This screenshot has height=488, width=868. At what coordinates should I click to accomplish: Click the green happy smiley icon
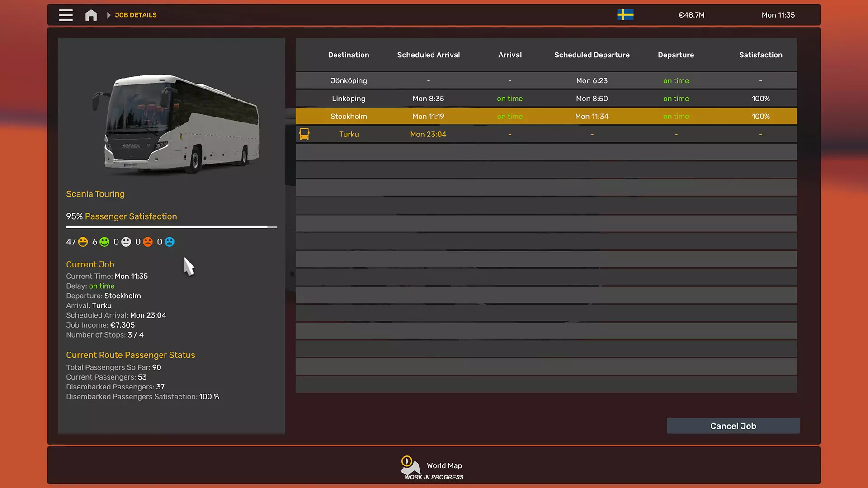point(104,242)
